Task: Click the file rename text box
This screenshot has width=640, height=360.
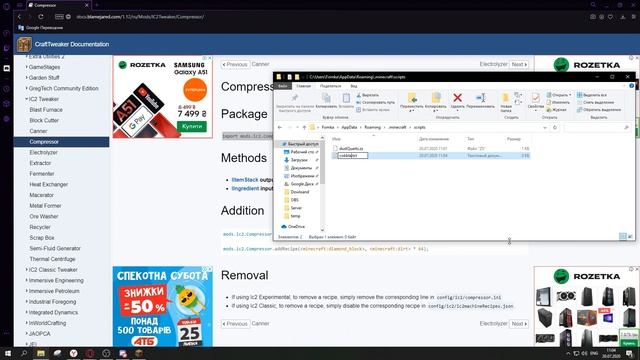Action: click(x=353, y=156)
